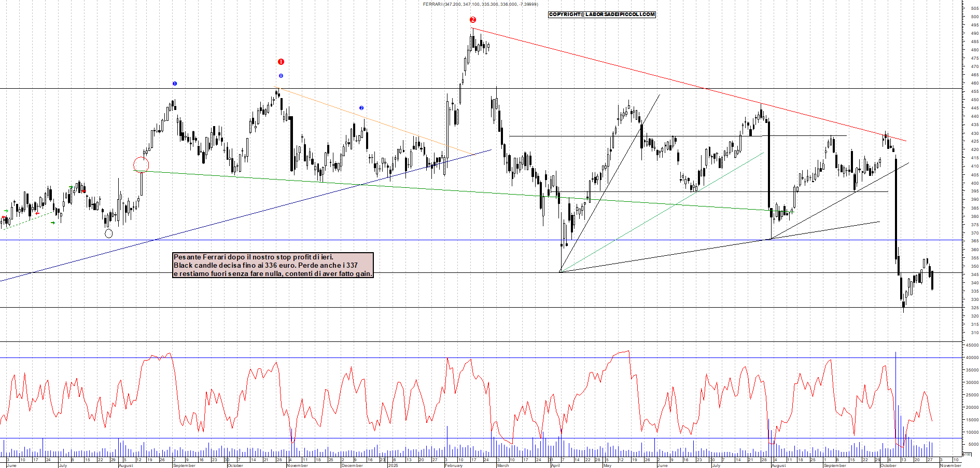
Task: Click the black circle annotation below the July candles
Action: click(108, 233)
